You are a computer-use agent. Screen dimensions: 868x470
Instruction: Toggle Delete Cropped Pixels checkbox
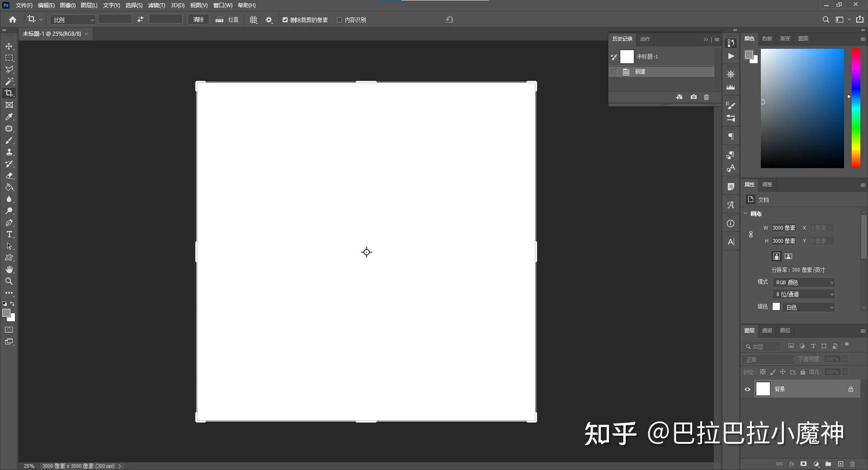[x=285, y=20]
